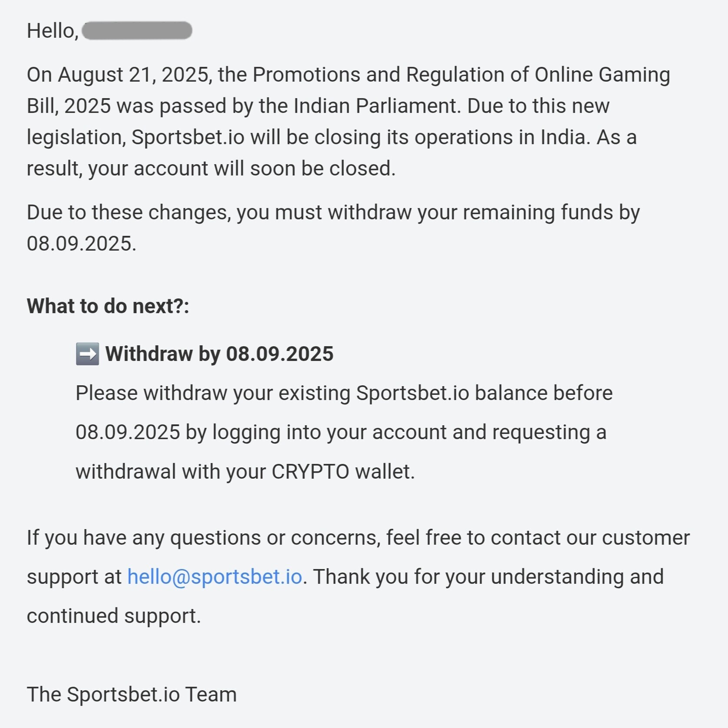
Task: Click the bold "Withdraw by 08.09.2025" heading
Action: (219, 354)
